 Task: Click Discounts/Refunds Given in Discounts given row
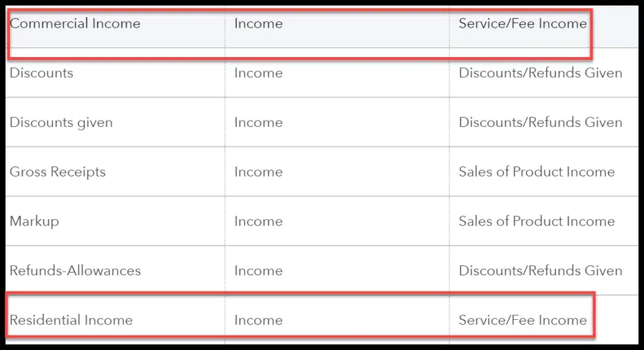point(540,123)
